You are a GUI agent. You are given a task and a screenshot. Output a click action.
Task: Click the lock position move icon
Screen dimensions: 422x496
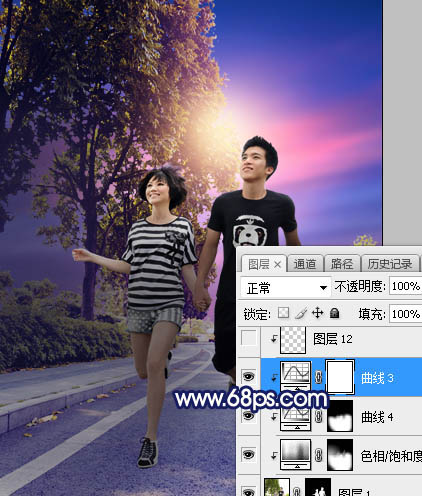pos(317,313)
